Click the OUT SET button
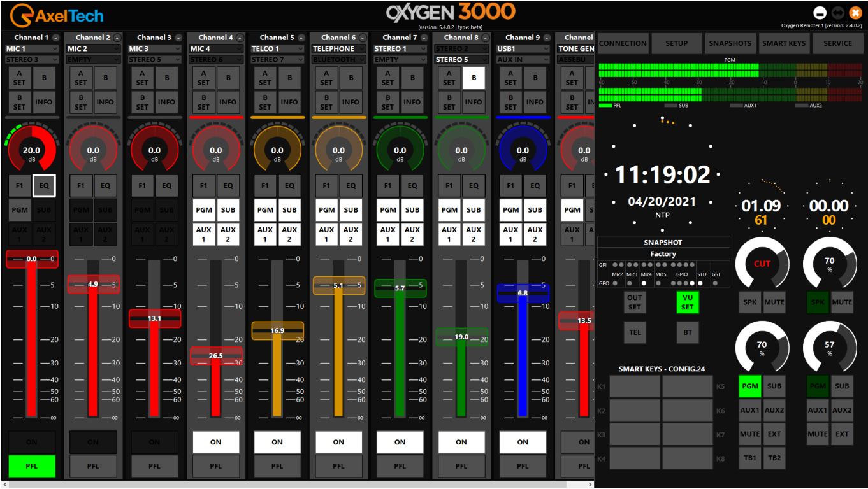Screen dimensions: 868x489 (635, 302)
